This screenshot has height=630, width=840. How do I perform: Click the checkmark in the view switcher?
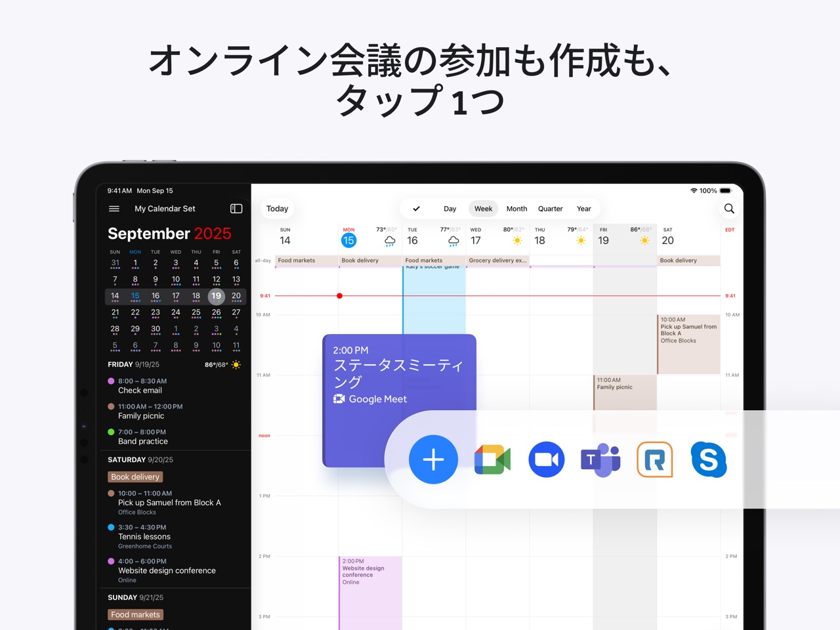pyautogui.click(x=416, y=209)
